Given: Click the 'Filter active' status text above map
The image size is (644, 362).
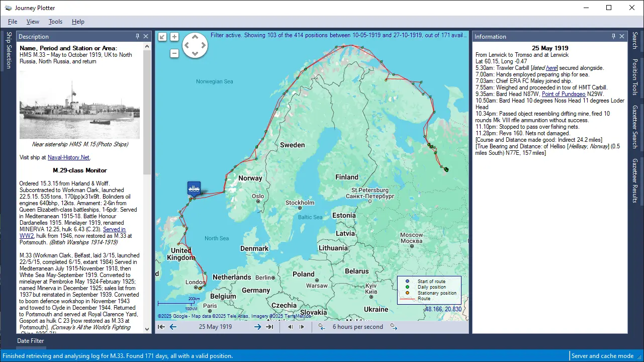Looking at the screenshot, I should point(338,35).
